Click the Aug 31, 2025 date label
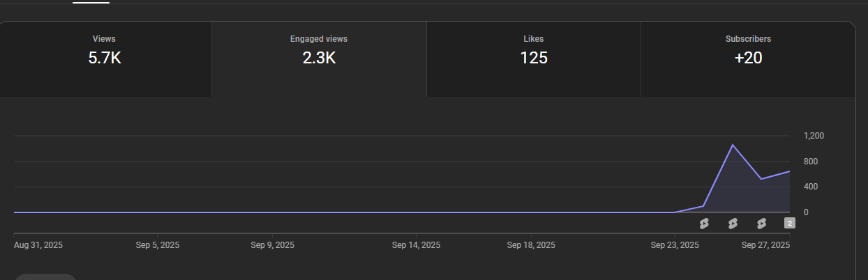Image resolution: width=868 pixels, height=280 pixels. [38, 245]
